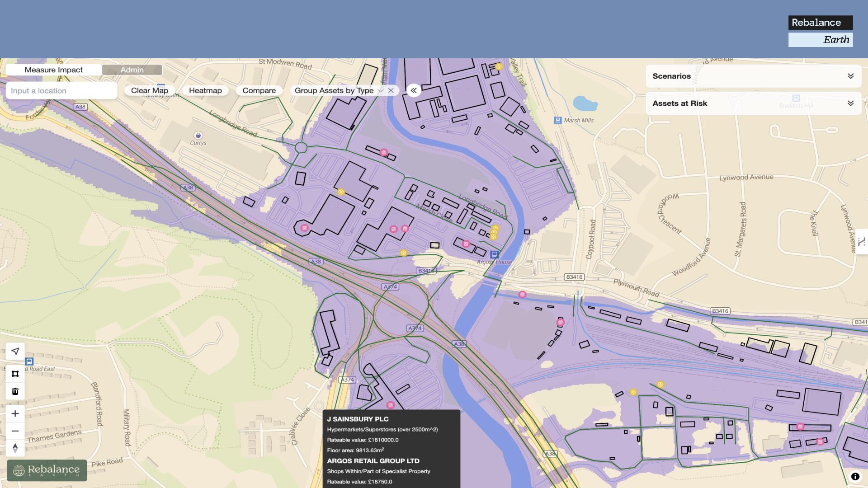
Task: Click the Currys shop marker
Action: pyautogui.click(x=198, y=136)
